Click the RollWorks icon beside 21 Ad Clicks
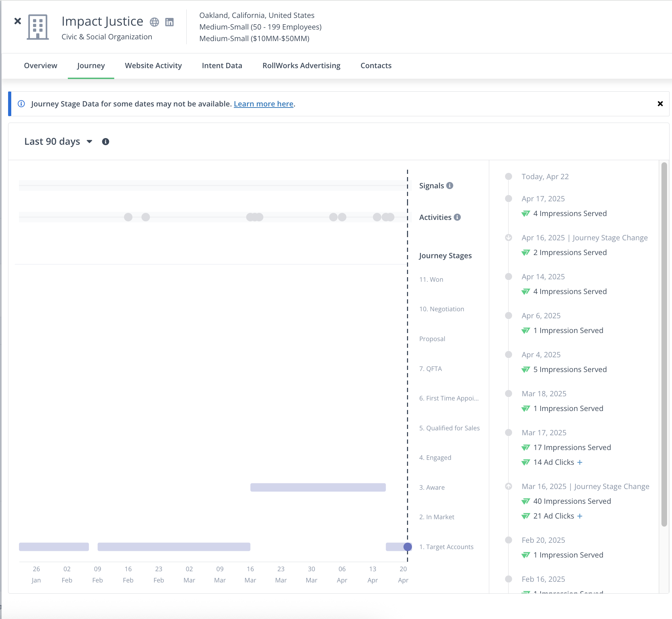672x619 pixels. coord(525,516)
